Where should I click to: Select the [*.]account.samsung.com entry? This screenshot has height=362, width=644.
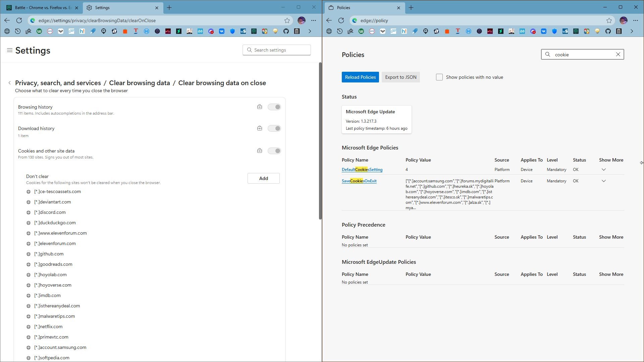point(60,347)
